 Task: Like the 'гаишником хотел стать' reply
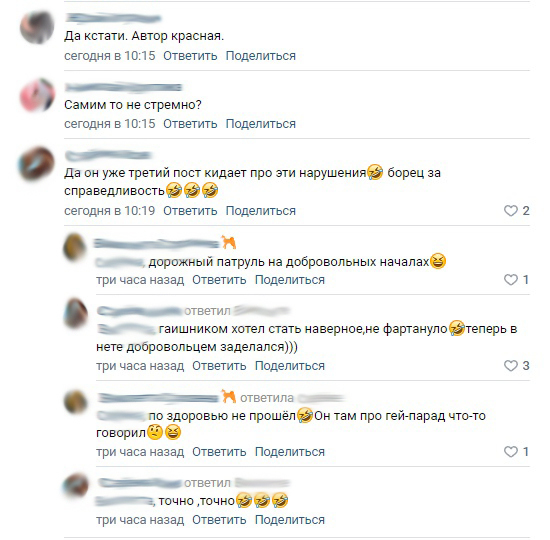tap(511, 366)
